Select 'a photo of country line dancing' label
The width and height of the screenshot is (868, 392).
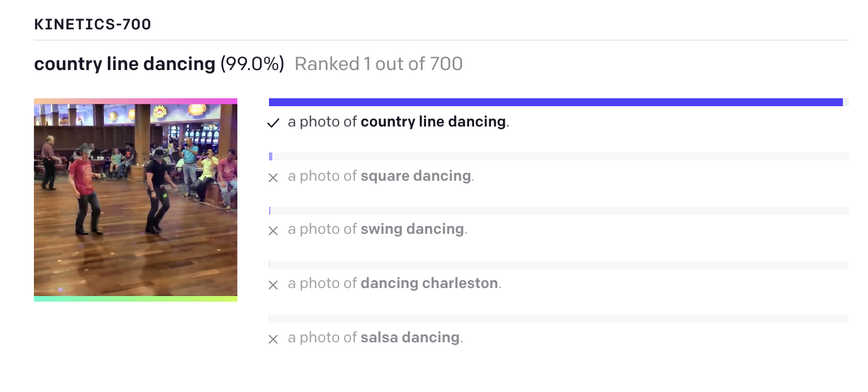click(398, 122)
